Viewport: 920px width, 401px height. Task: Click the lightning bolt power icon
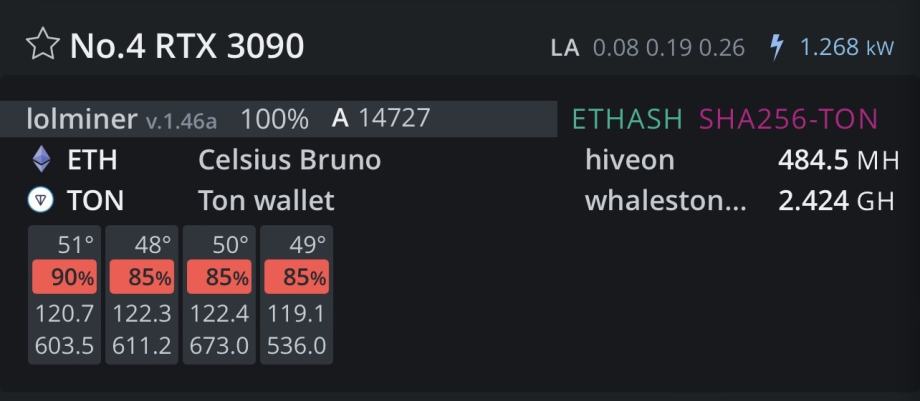coord(776,47)
